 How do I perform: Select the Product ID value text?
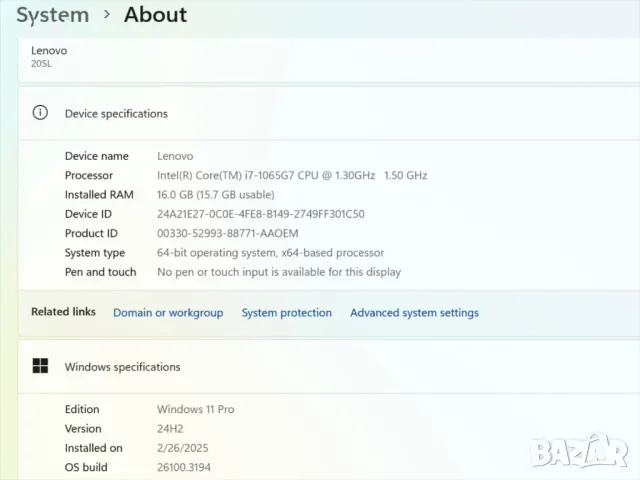point(228,233)
